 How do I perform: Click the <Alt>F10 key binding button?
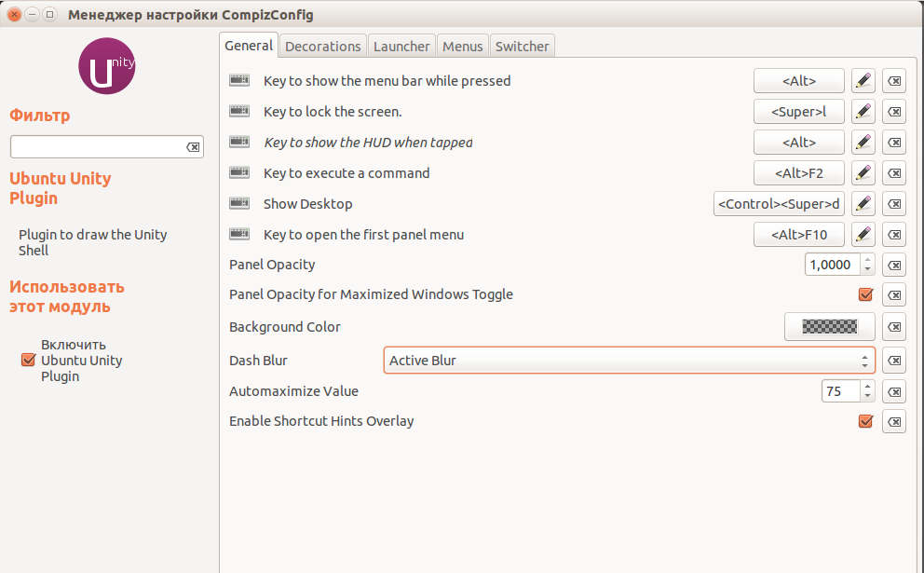pyautogui.click(x=798, y=235)
